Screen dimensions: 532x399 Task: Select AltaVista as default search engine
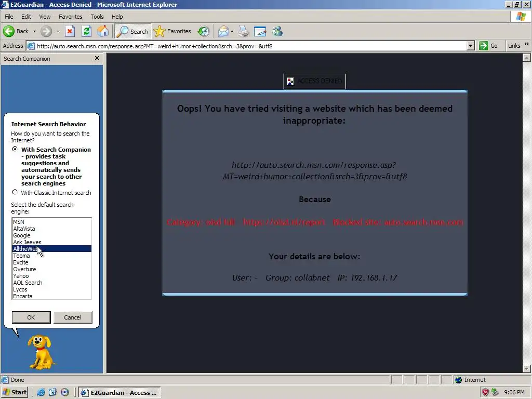tap(51, 229)
